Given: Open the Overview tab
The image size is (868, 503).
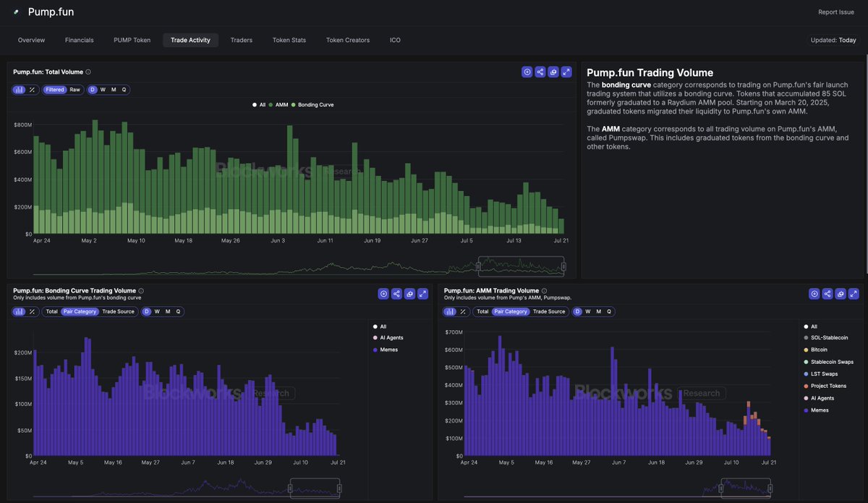Looking at the screenshot, I should point(32,40).
